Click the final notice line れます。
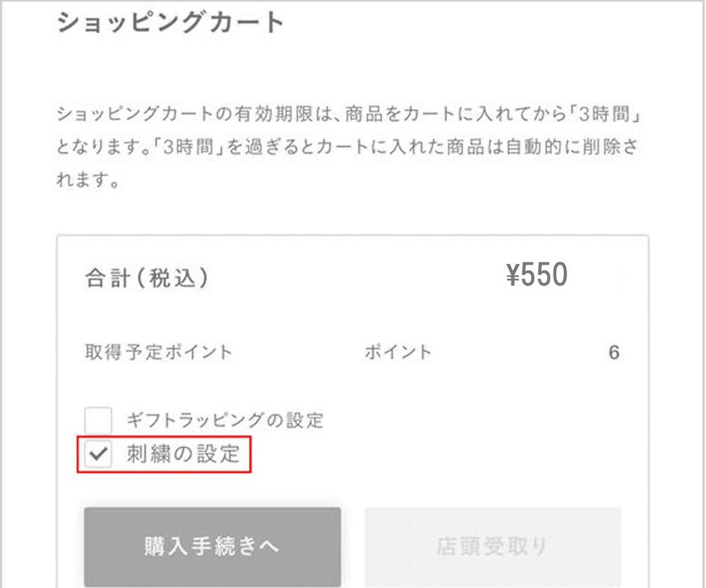706x588 pixels. [x=88, y=179]
